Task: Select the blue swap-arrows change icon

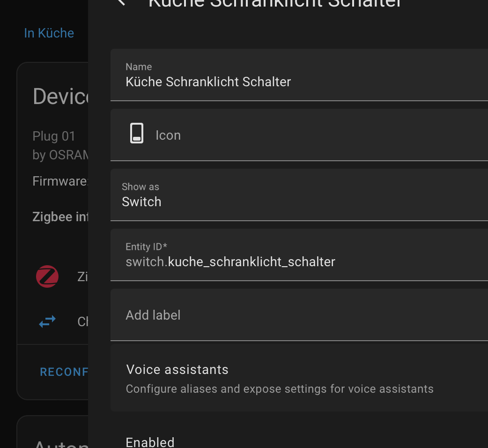Action: [47, 321]
